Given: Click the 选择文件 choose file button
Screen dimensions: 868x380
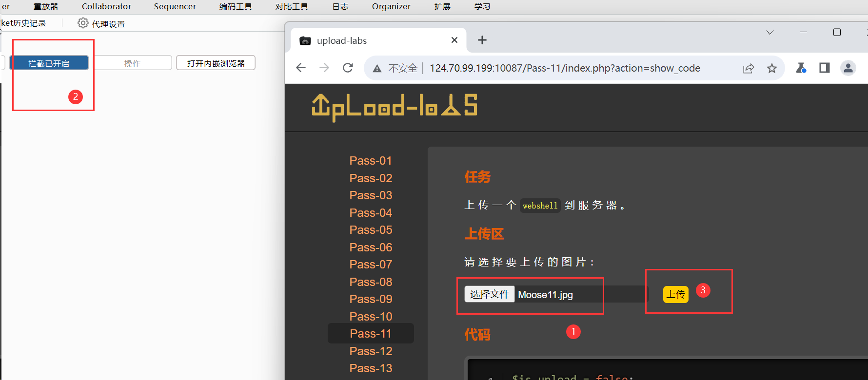Looking at the screenshot, I should [489, 294].
